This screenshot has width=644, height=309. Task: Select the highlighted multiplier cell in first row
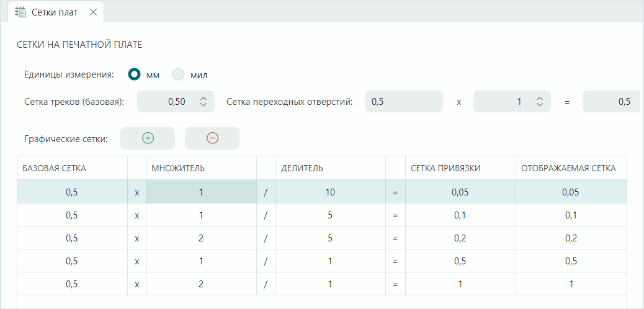click(x=201, y=192)
